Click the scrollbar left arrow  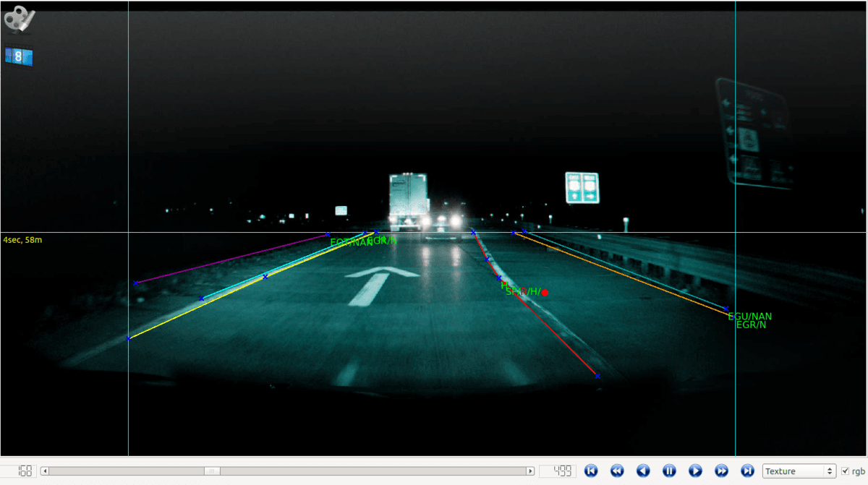(45, 471)
